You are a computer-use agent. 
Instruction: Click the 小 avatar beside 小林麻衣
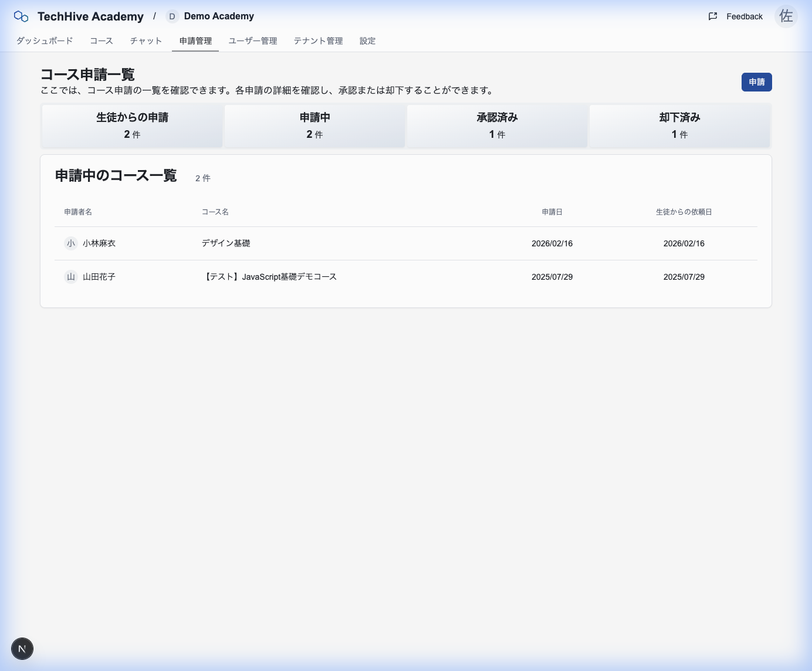pos(71,243)
